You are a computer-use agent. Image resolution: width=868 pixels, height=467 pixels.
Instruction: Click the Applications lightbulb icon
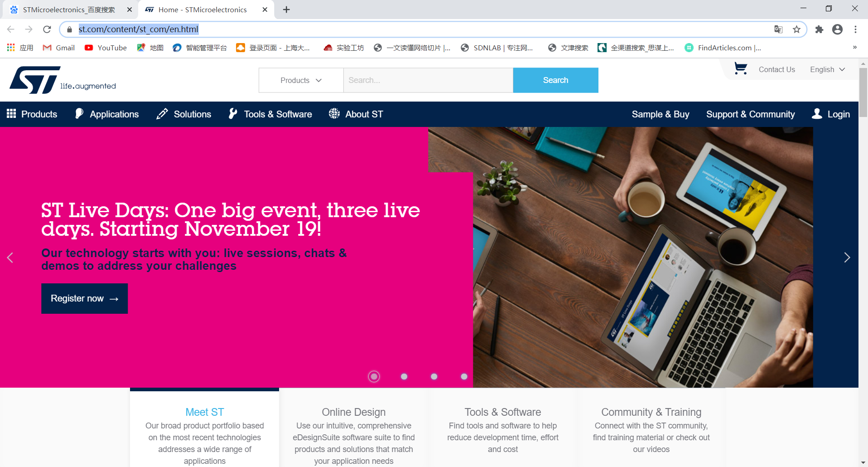(x=79, y=114)
